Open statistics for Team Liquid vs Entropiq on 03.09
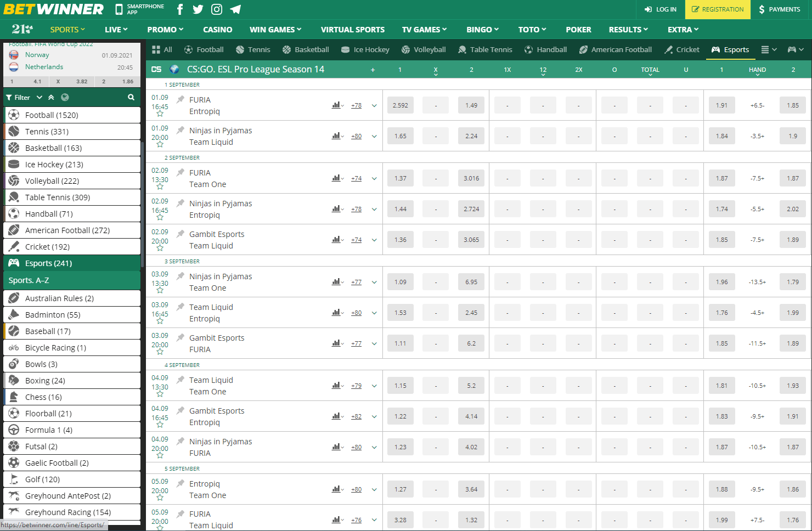 coord(337,313)
